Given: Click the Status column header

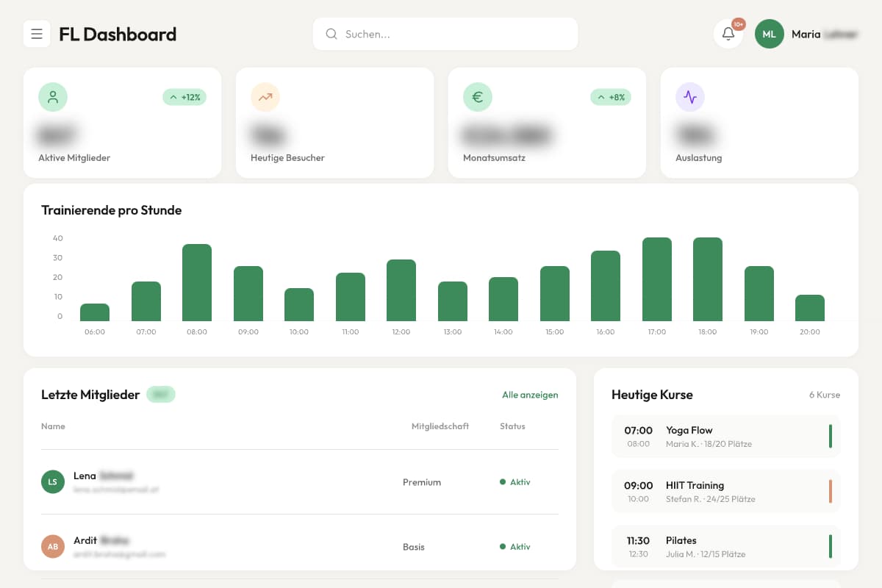Looking at the screenshot, I should [x=512, y=426].
